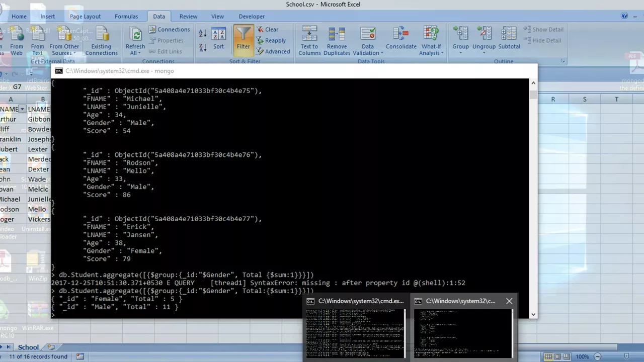Click the cmd window scrollbar up arrow
The height and width of the screenshot is (362, 644).
click(x=533, y=83)
